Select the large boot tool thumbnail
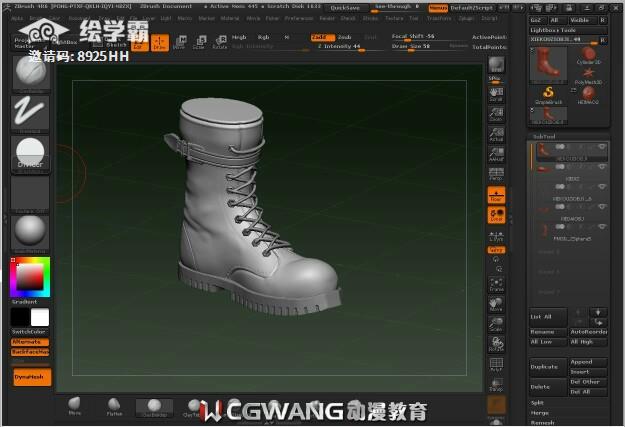Screen dimensions: 625x427 (548, 65)
